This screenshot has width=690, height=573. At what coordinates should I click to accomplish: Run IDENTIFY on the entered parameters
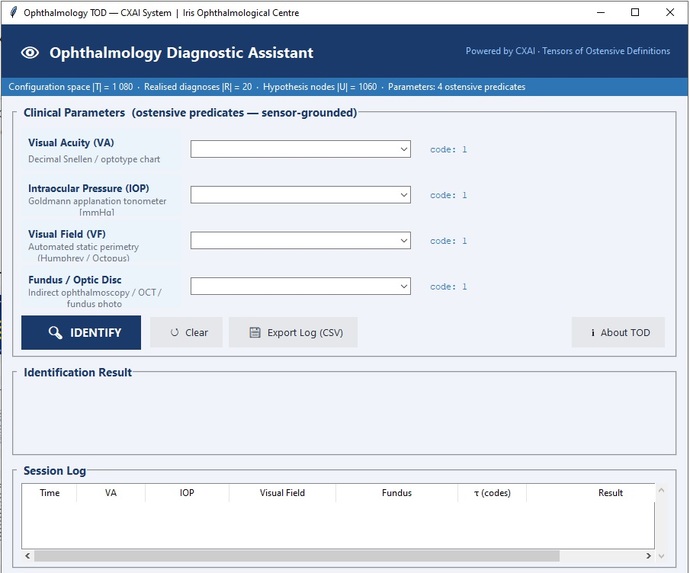coord(81,333)
